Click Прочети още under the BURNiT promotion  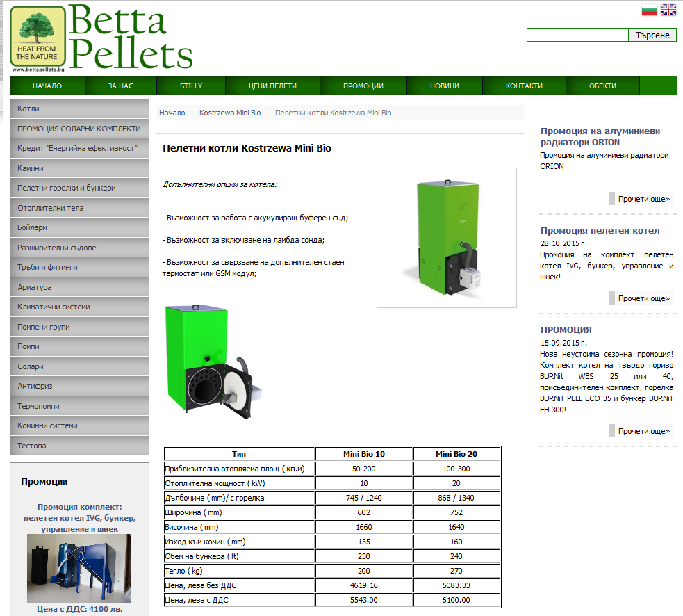point(643,431)
